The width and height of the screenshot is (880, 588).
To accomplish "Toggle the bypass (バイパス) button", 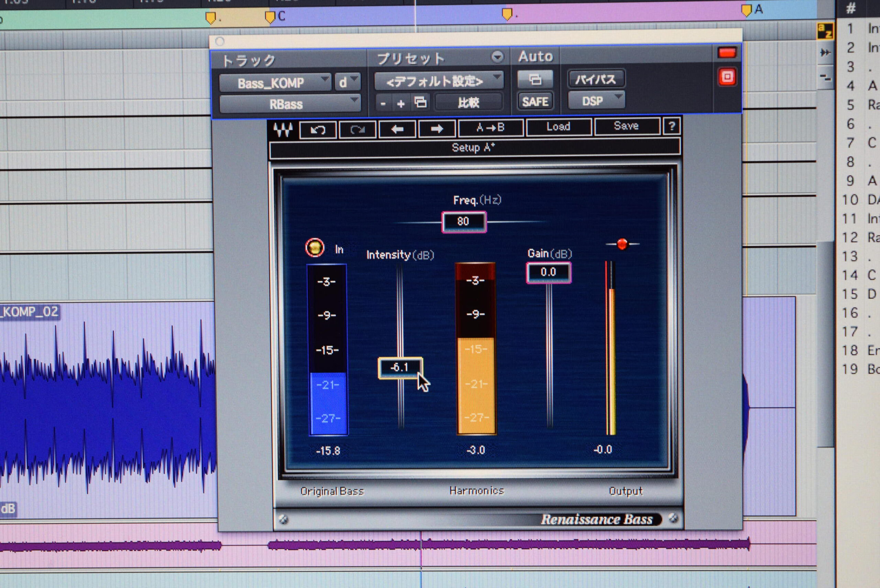I will coord(596,79).
